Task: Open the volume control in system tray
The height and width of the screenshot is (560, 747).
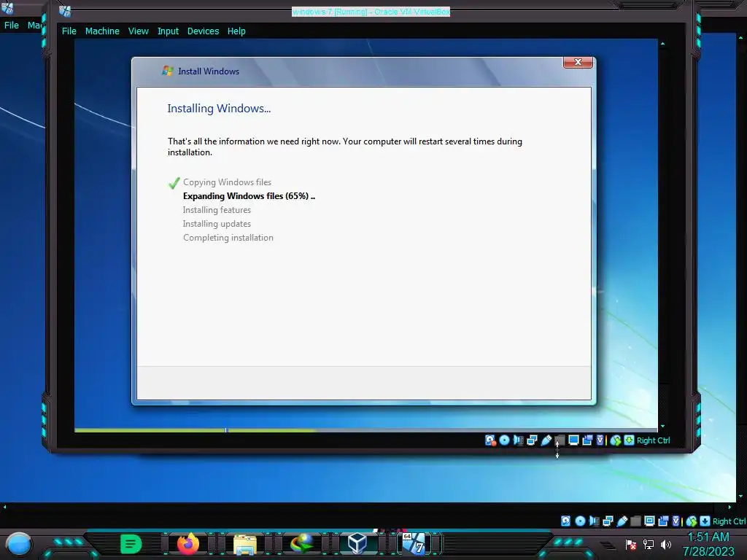Action: (665, 544)
